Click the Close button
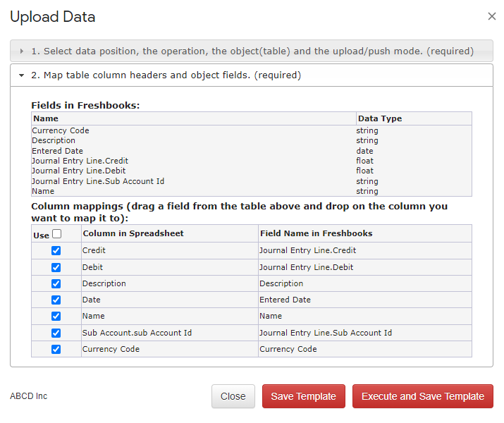The height and width of the screenshot is (423, 504). [x=233, y=396]
